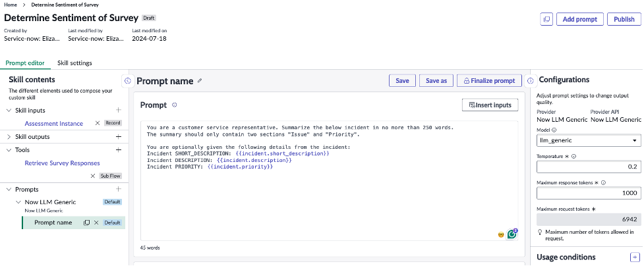The width and height of the screenshot is (644, 266).
Task: Click the 2024-07-18 last modified date
Action: click(149, 39)
